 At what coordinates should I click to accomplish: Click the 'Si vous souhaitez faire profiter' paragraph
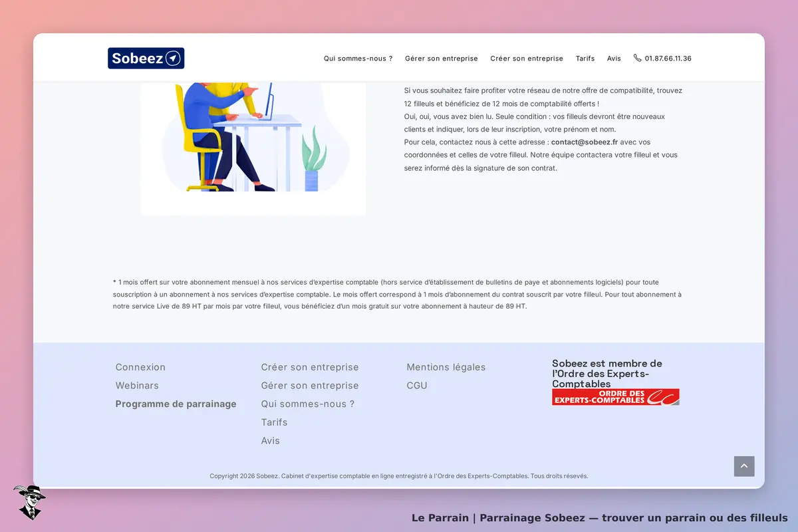(543, 129)
